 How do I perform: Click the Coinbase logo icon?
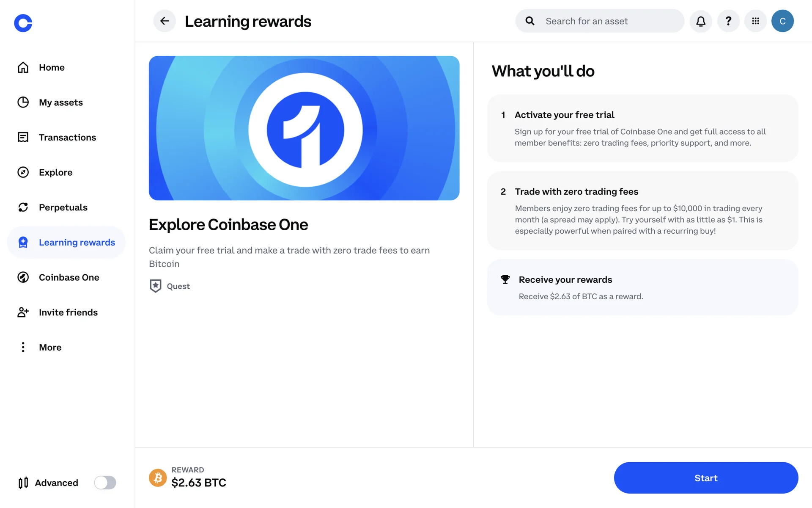click(x=23, y=23)
